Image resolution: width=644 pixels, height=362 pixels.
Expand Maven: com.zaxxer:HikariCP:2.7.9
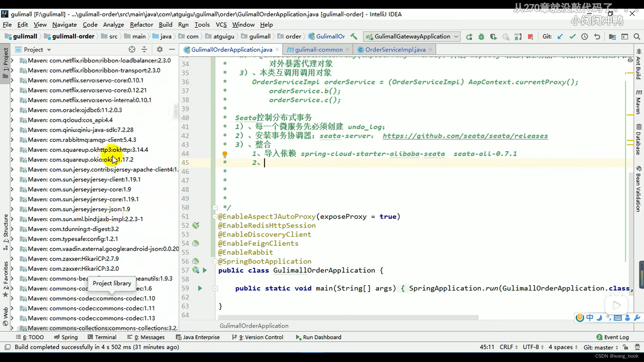[12, 259]
